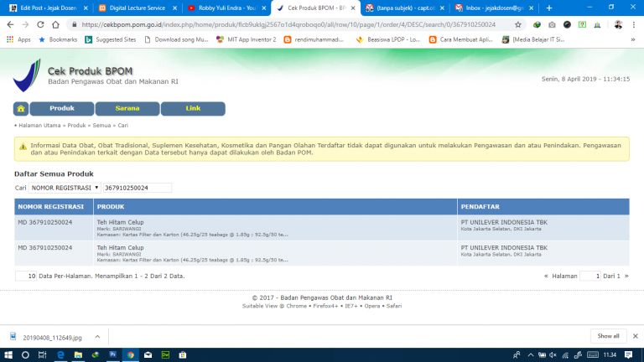Click the data per-halaman count field

[26, 276]
